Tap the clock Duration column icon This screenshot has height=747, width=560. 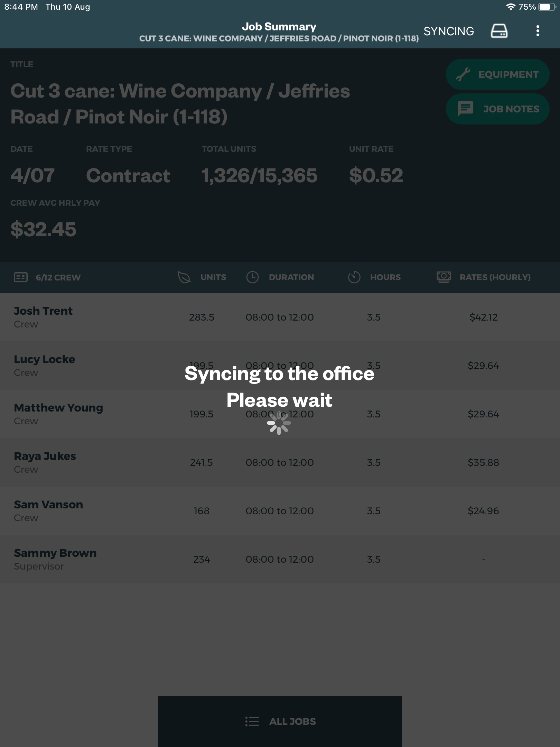pos(252,277)
